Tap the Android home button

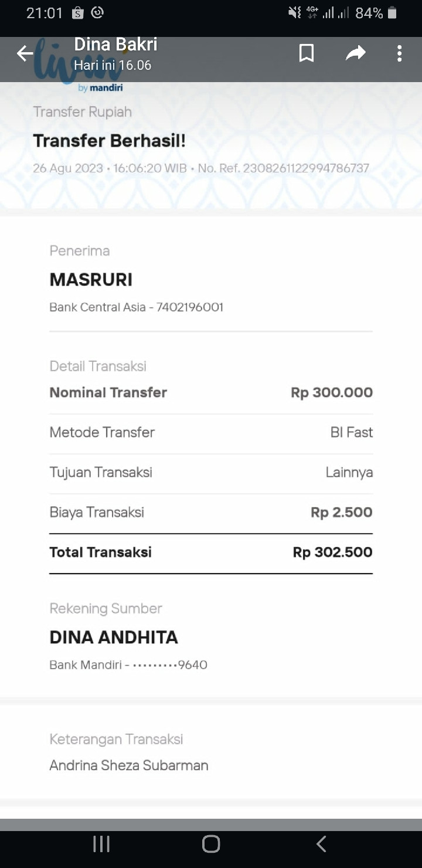(x=211, y=844)
